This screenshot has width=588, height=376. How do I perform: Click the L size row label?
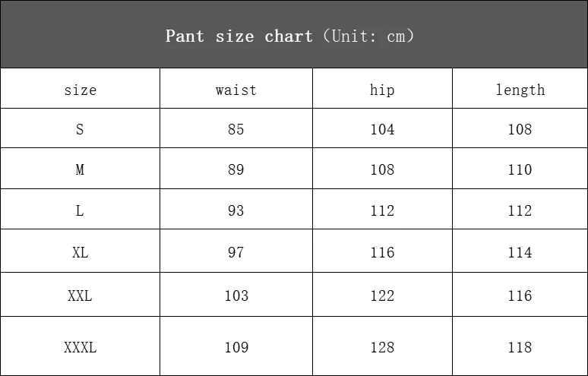[x=80, y=209]
